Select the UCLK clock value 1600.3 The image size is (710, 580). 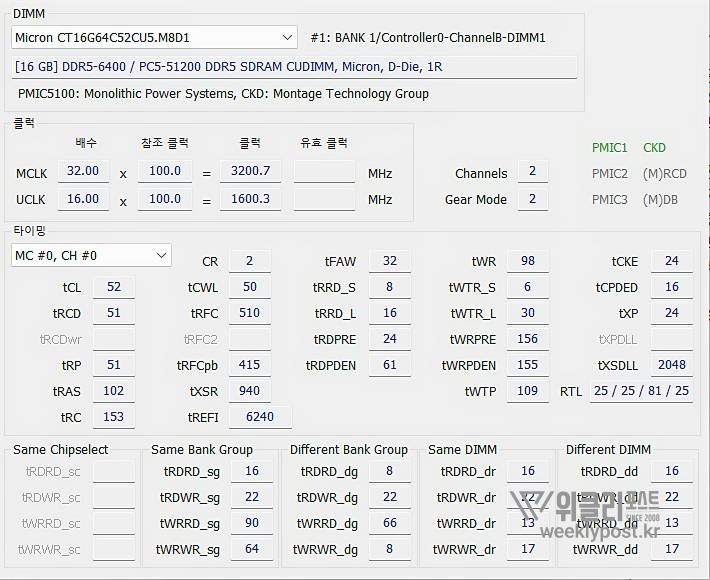click(x=250, y=199)
